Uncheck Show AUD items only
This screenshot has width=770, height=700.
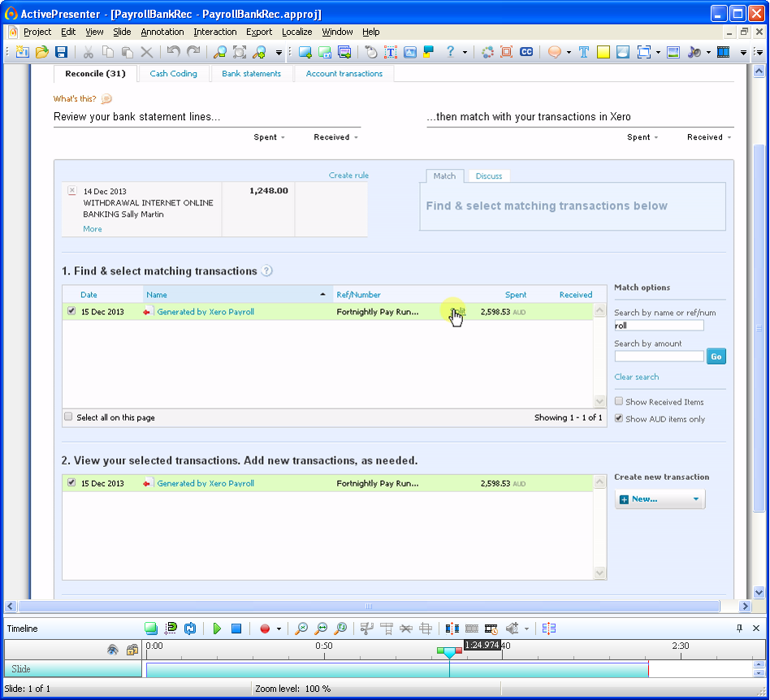coord(619,419)
